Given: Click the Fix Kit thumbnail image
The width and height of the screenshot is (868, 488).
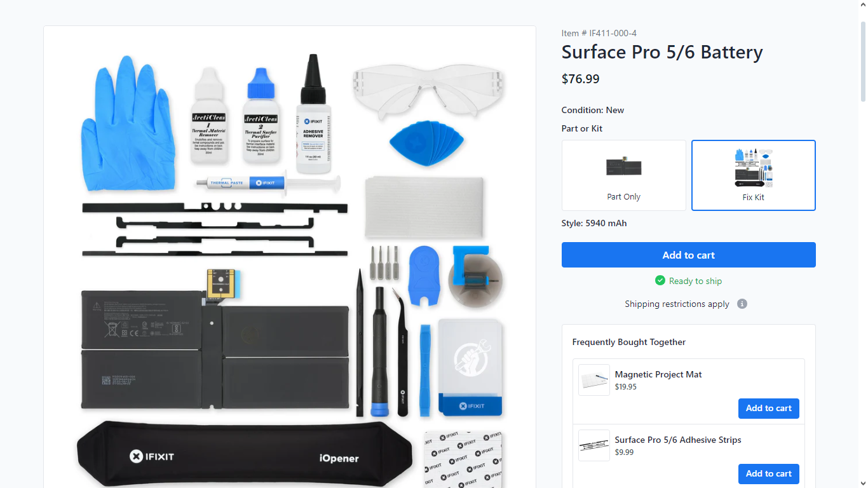Looking at the screenshot, I should pyautogui.click(x=754, y=168).
